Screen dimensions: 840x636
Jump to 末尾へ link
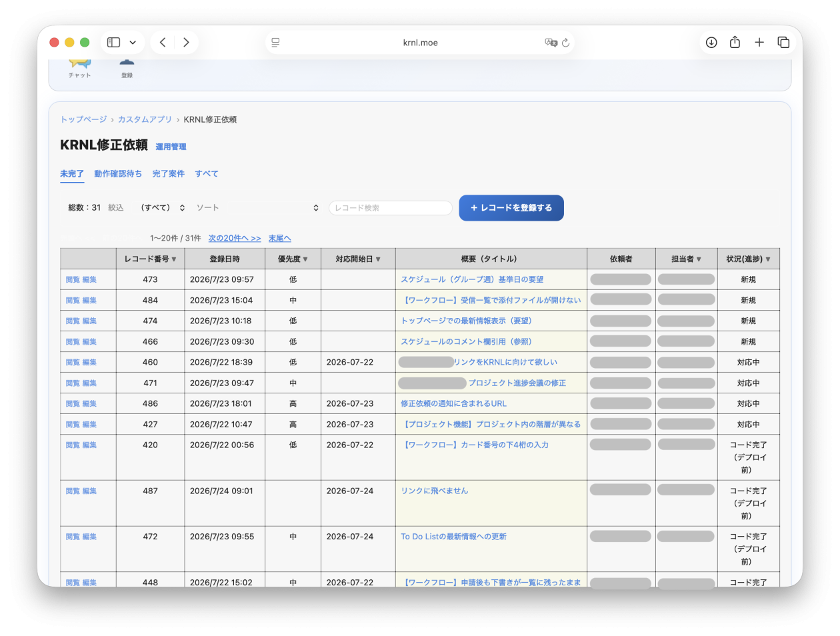pos(280,238)
